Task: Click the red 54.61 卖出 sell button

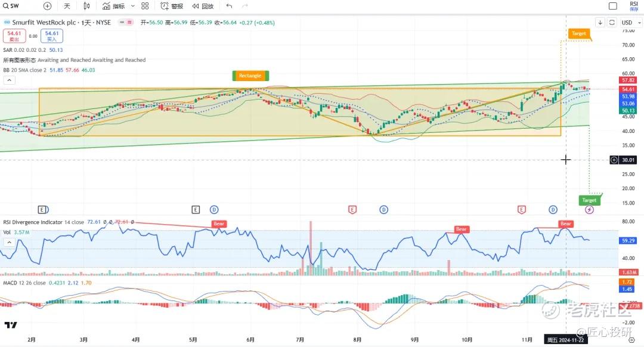Action: click(14, 36)
